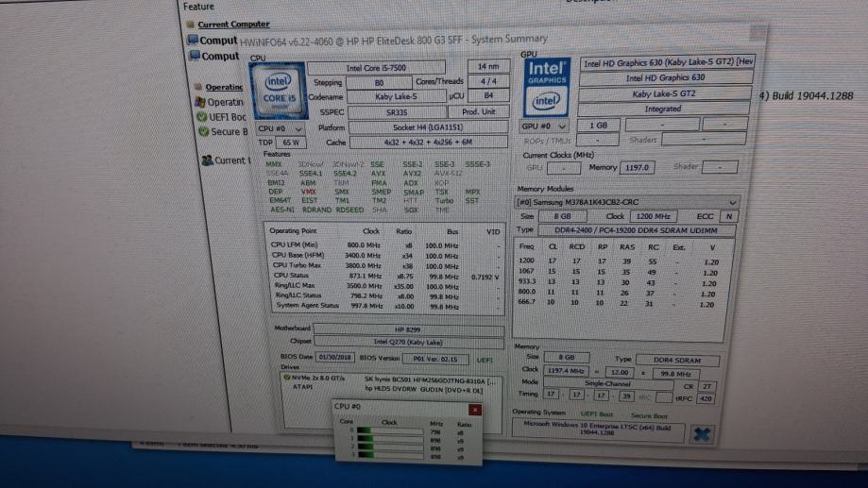Close System Summary with the blue X button
Image resolution: width=868 pixels, height=488 pixels.
pos(702,434)
